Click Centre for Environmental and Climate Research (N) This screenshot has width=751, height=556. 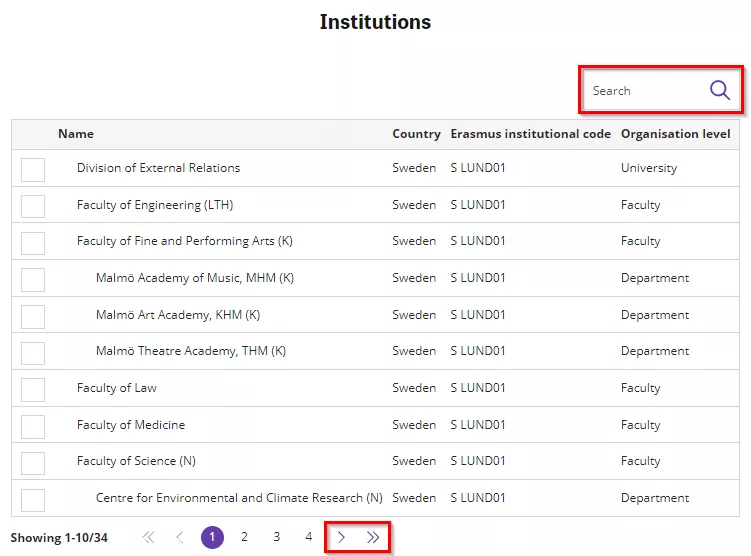click(x=239, y=498)
